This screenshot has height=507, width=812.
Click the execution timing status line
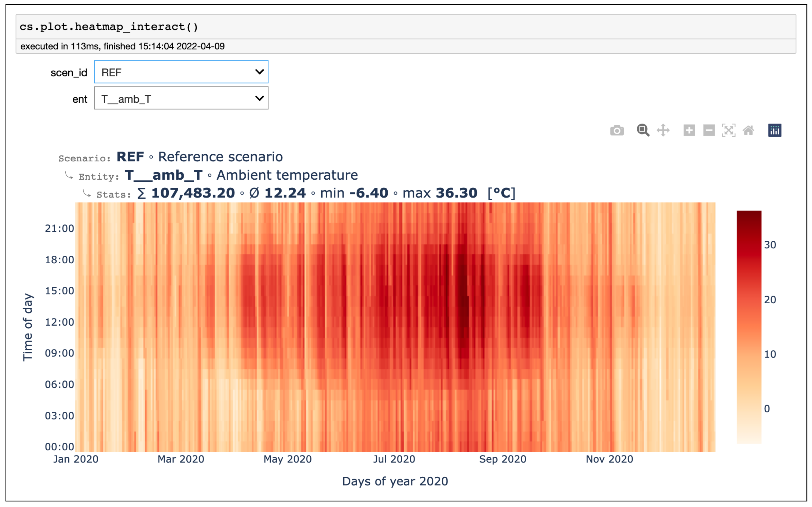[123, 46]
